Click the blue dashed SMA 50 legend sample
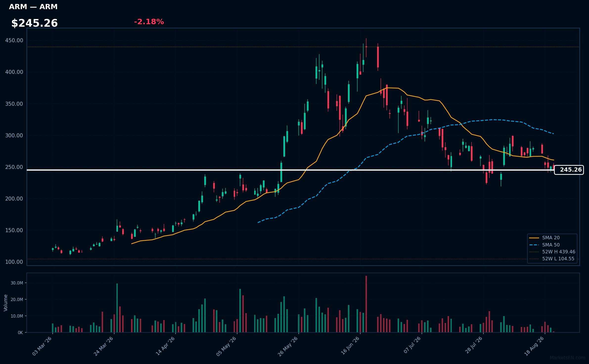 coord(534,245)
